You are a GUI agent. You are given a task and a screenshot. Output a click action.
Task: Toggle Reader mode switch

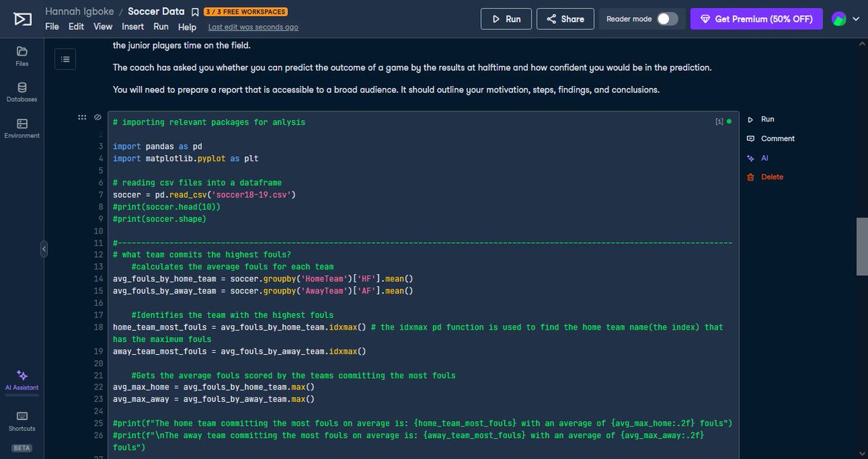[x=667, y=19]
